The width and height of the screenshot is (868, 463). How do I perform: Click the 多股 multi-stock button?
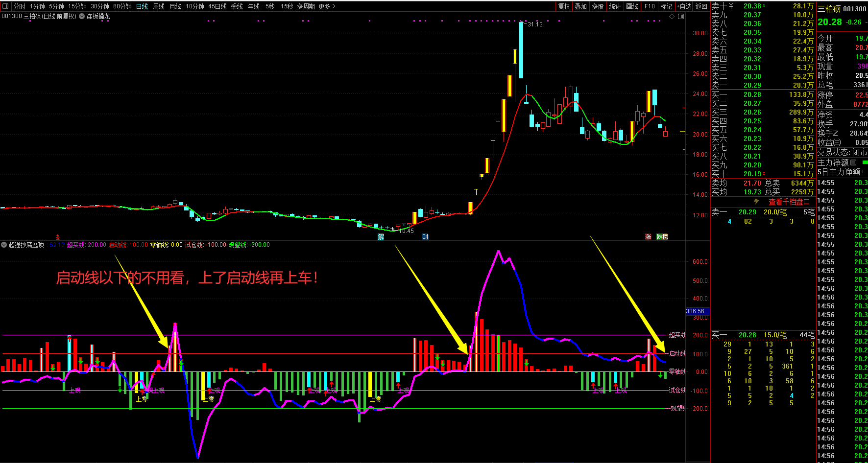(x=598, y=6)
